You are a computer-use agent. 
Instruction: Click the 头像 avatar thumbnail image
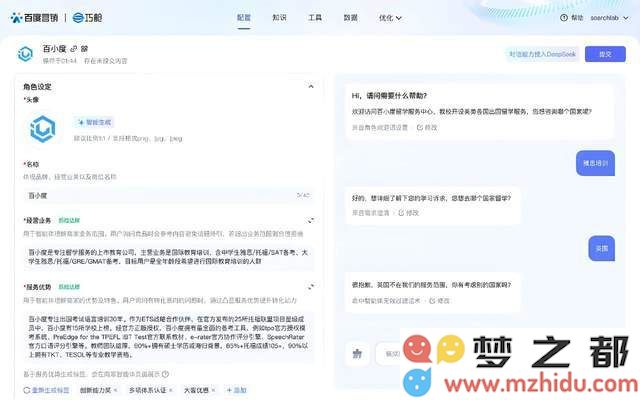43,129
